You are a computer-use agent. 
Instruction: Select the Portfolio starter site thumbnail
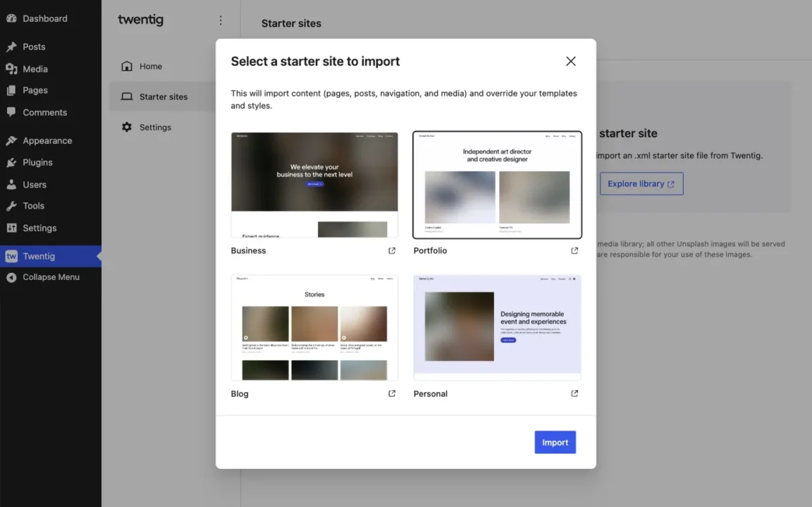click(497, 185)
